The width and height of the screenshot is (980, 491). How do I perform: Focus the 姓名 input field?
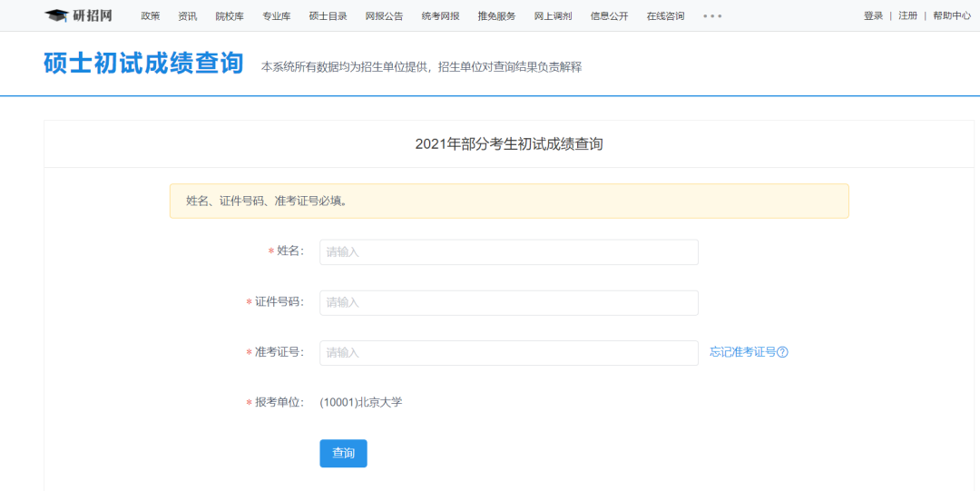[509, 252]
